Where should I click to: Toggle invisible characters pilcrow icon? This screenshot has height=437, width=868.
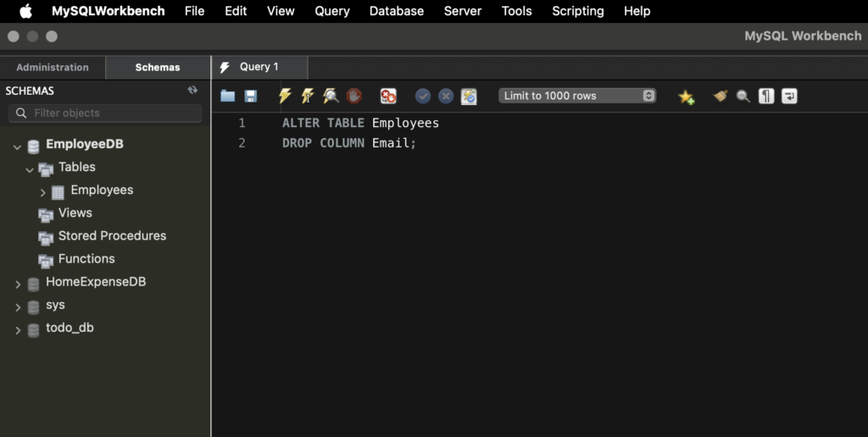pyautogui.click(x=766, y=97)
